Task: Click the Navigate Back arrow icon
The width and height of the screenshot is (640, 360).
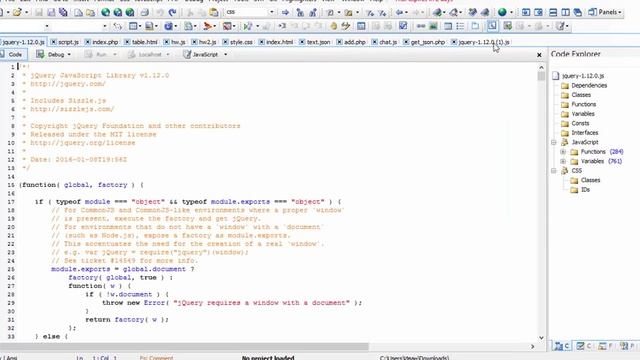Action: tap(399, 12)
